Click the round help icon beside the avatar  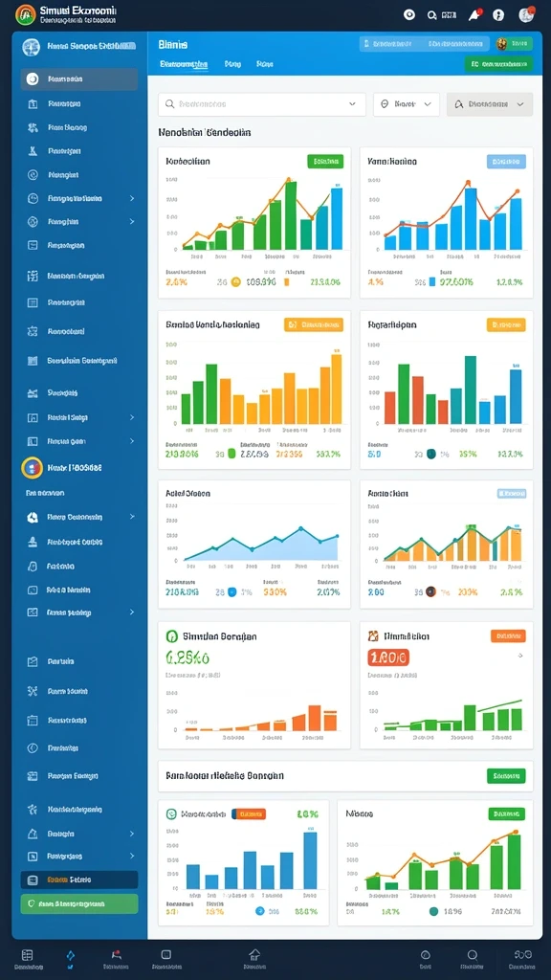497,15
